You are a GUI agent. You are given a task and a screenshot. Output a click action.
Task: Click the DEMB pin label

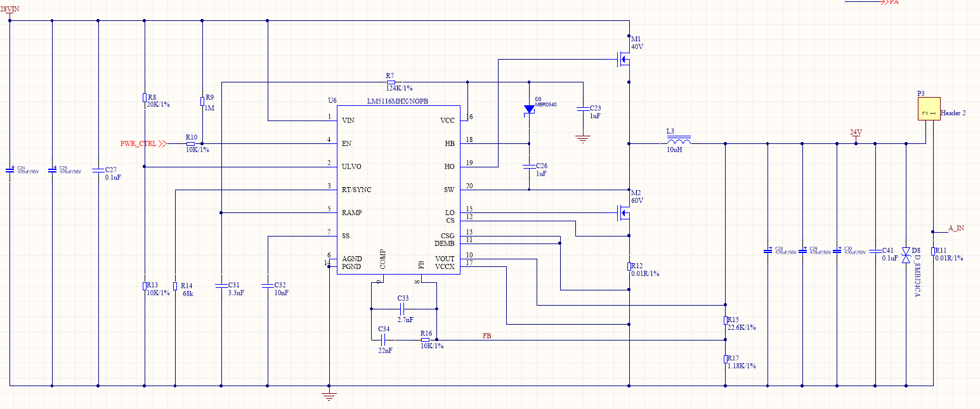(x=445, y=243)
